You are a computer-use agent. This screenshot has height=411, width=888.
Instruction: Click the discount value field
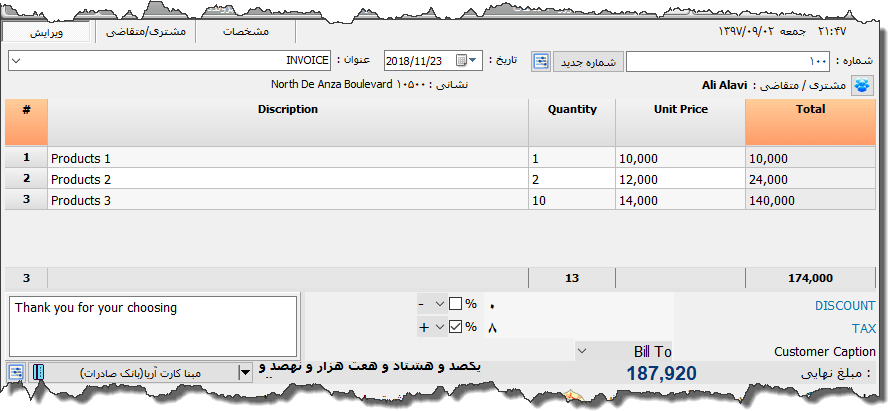pyautogui.click(x=578, y=305)
